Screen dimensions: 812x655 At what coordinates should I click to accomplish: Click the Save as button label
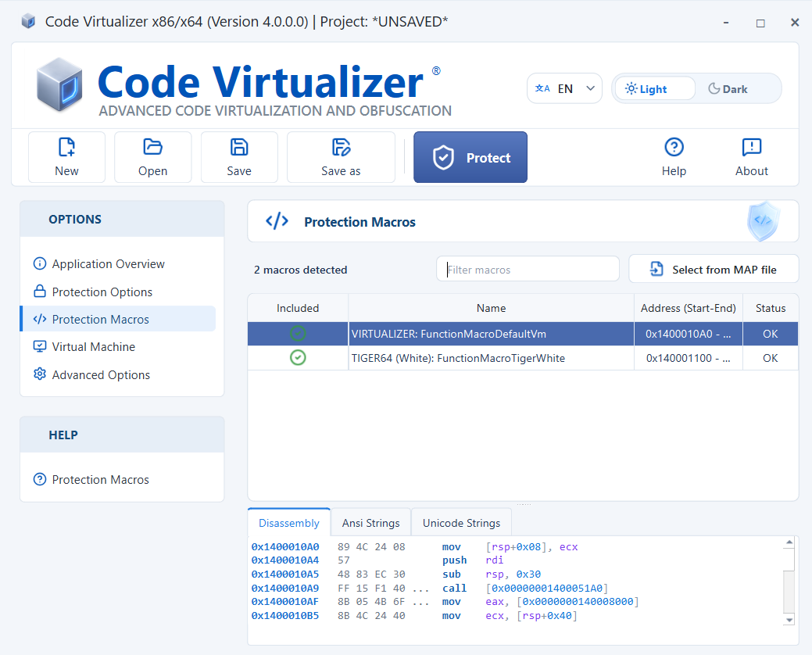click(x=341, y=171)
